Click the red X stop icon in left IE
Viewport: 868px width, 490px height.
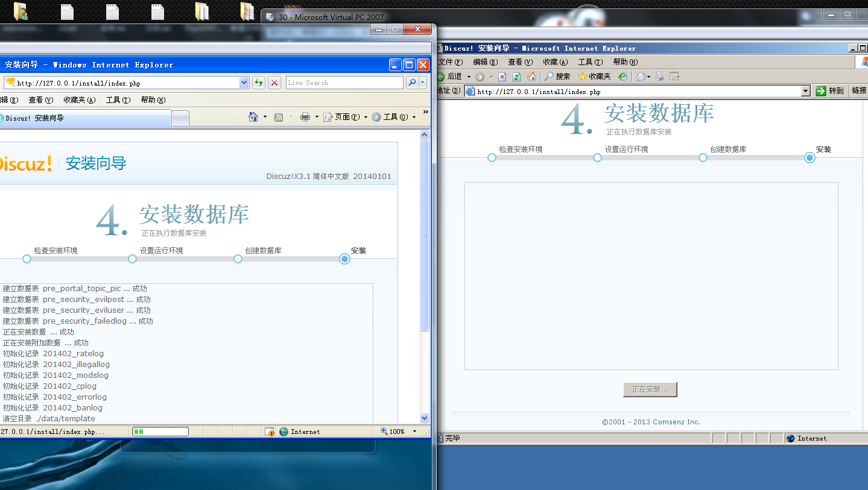click(274, 83)
